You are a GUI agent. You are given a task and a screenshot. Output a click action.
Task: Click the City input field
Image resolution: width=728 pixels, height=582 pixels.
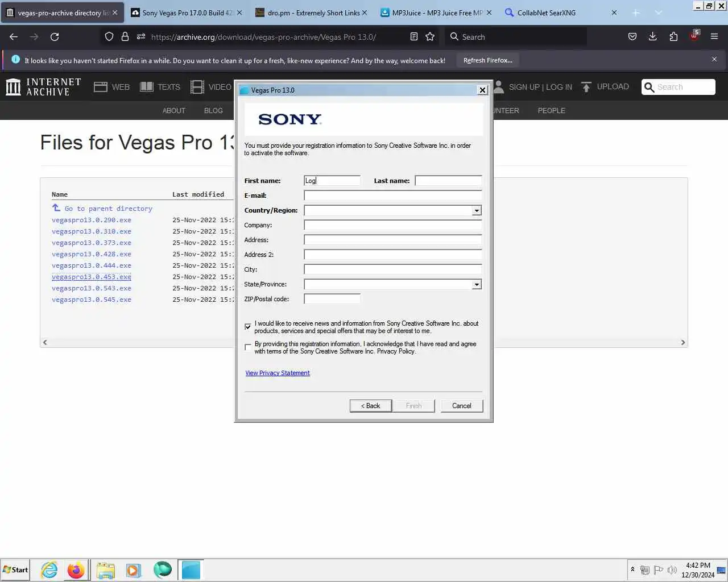click(x=393, y=269)
